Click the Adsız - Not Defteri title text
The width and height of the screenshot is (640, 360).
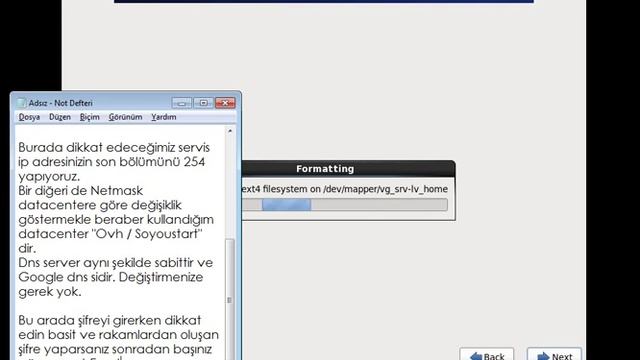pyautogui.click(x=60, y=103)
